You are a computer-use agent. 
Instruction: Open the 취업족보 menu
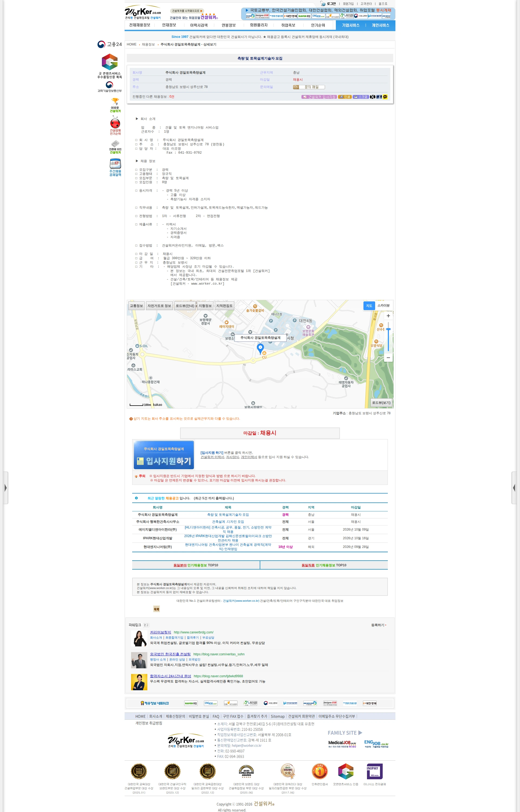(x=288, y=25)
